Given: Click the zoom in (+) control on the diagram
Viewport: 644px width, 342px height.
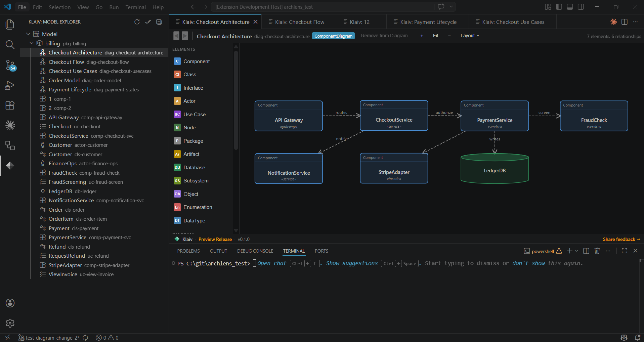Looking at the screenshot, I should click(421, 36).
